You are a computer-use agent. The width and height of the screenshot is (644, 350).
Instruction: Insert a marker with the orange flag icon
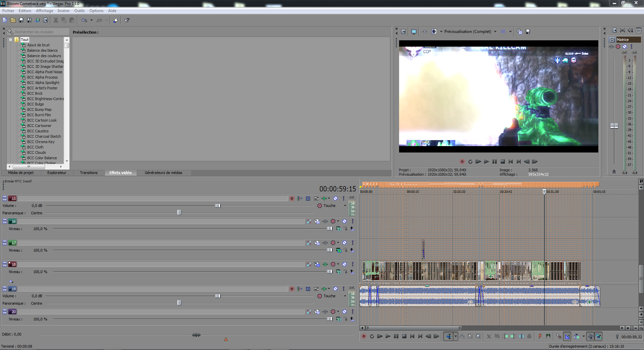[540, 336]
